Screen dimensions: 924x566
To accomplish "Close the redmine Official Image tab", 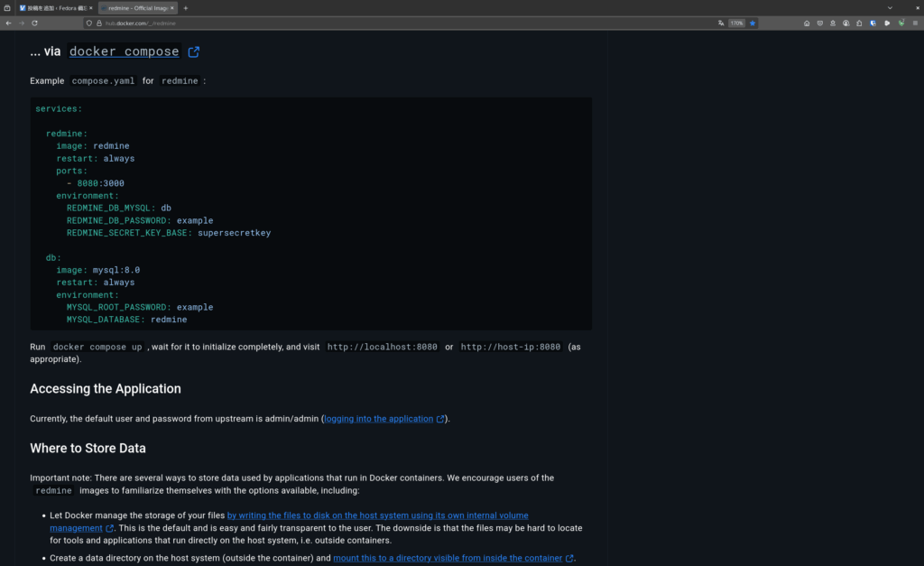I will (172, 8).
